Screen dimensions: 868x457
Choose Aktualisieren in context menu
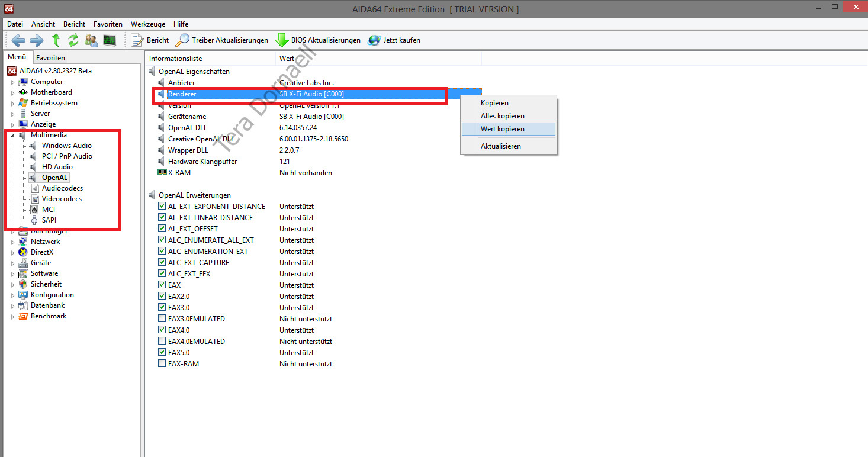pyautogui.click(x=509, y=146)
